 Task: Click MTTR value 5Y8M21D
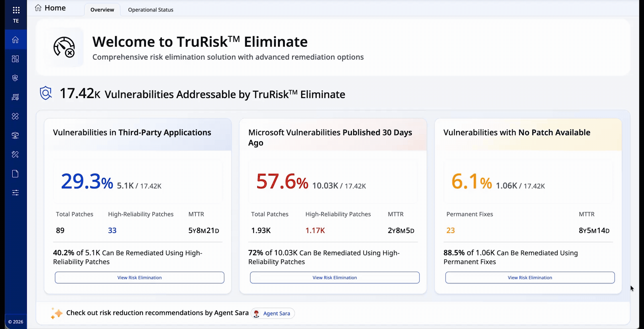coord(204,230)
